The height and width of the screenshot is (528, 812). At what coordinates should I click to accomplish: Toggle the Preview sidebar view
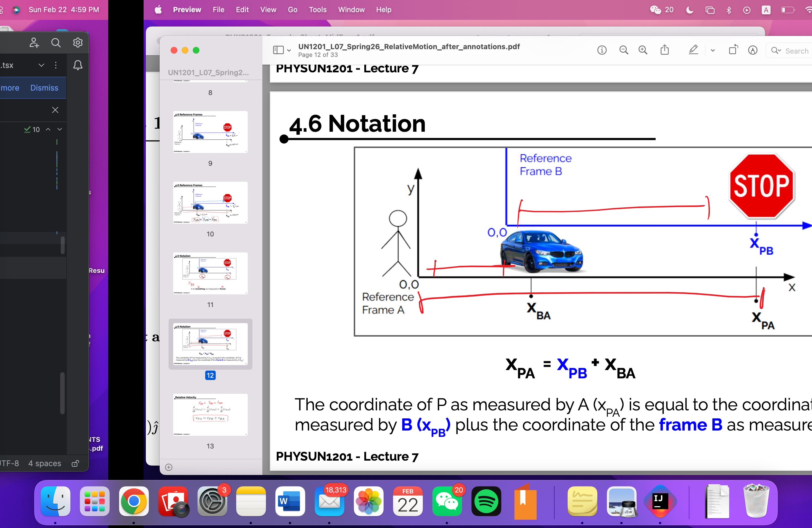tap(278, 50)
